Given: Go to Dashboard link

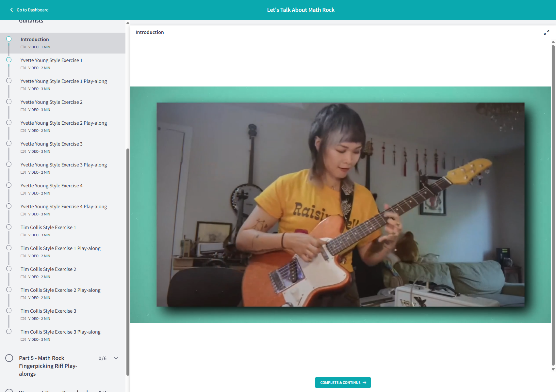Looking at the screenshot, I should pos(32,10).
